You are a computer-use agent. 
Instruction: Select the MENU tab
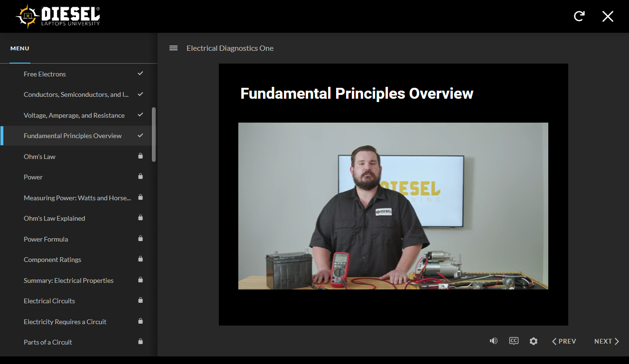point(20,48)
